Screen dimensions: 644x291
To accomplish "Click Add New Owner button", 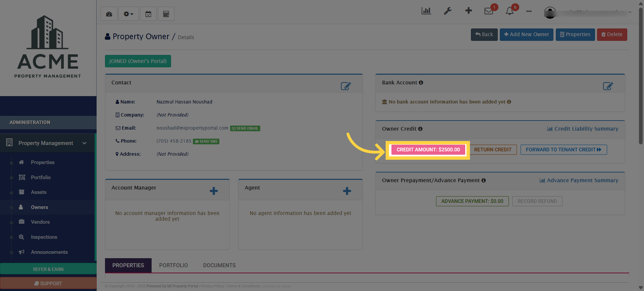I will pos(527,34).
